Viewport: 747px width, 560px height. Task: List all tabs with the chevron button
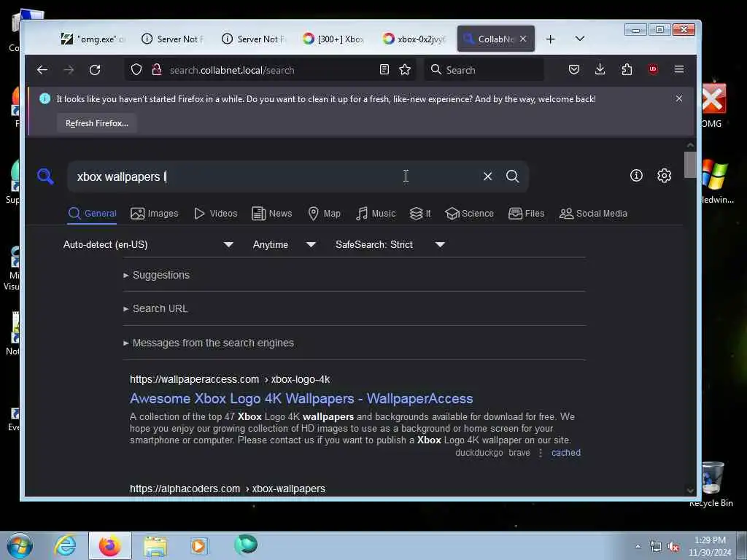pyautogui.click(x=580, y=39)
